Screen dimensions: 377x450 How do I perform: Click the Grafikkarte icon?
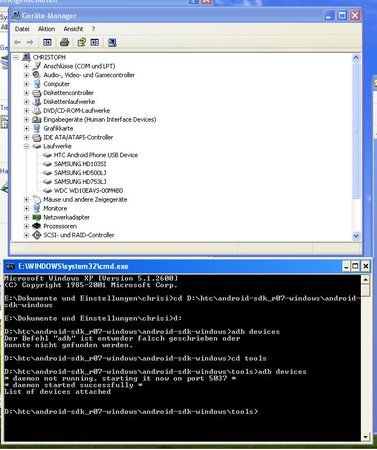coord(37,128)
